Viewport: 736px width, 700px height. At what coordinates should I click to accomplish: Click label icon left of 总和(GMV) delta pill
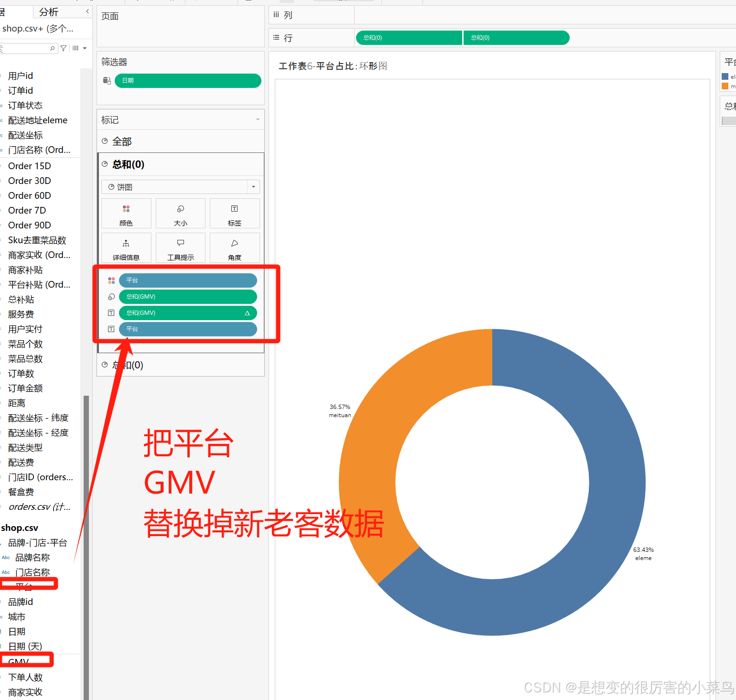pos(111,313)
